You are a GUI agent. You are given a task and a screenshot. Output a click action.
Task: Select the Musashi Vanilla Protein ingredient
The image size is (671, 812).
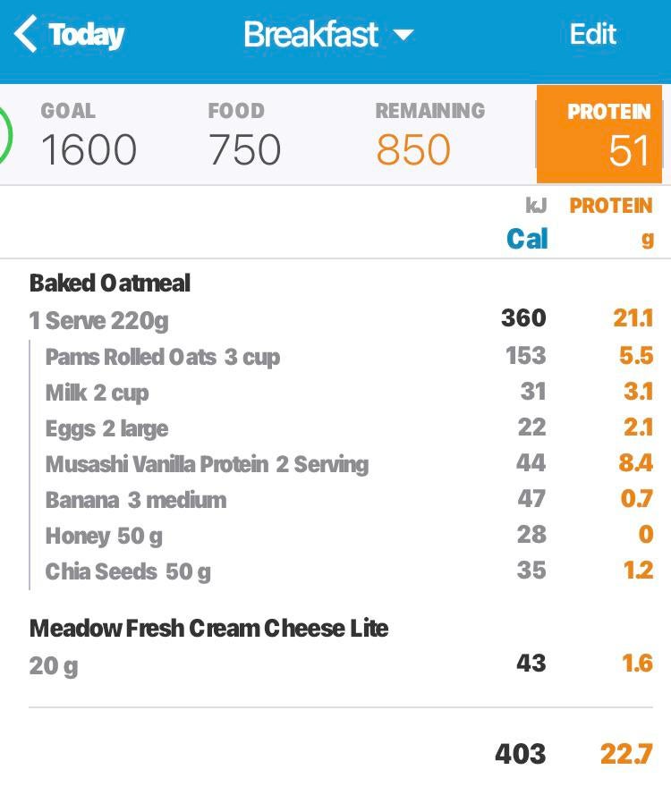pyautogui.click(x=207, y=464)
